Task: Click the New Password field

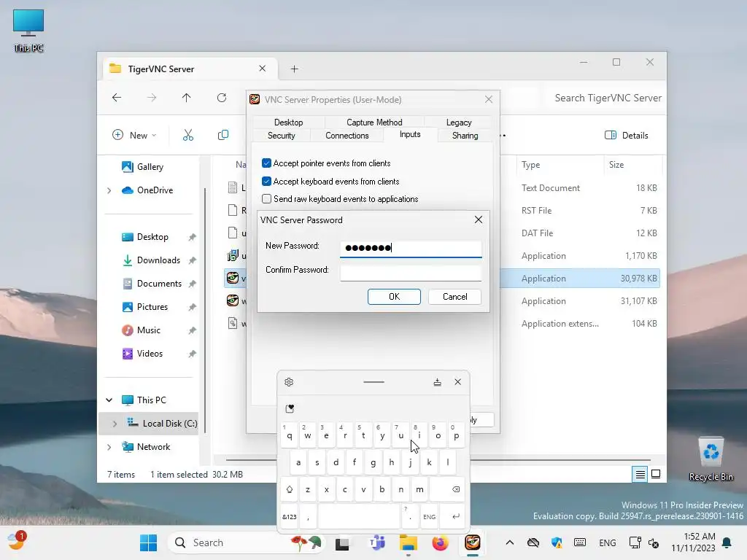Action: coord(411,248)
